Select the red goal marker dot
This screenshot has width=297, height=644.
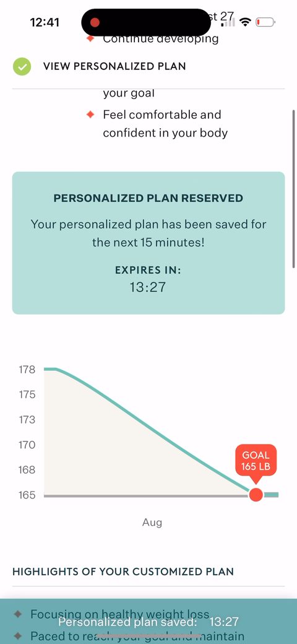[256, 495]
